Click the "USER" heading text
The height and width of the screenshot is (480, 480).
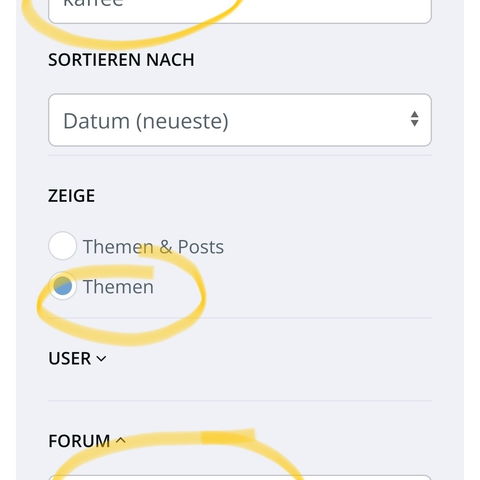tap(70, 359)
